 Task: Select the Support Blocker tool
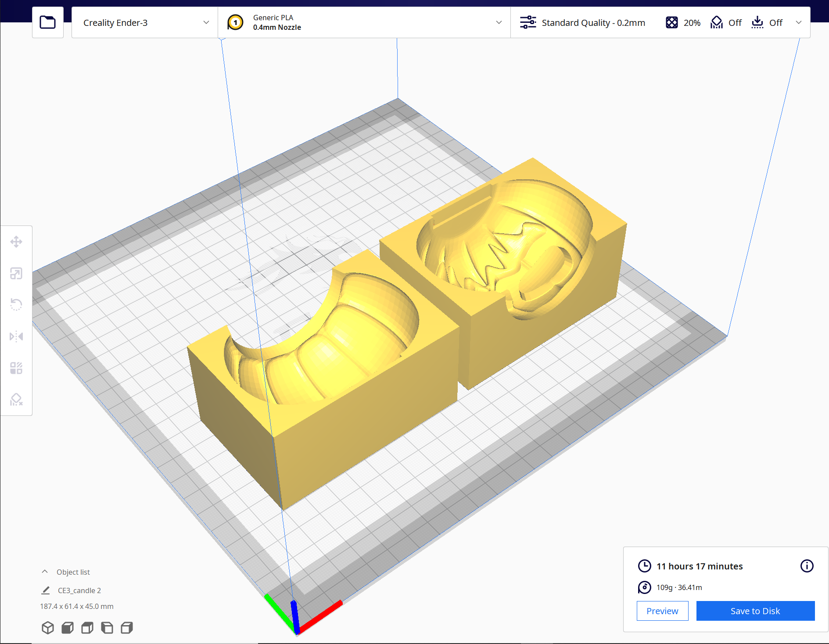click(16, 400)
